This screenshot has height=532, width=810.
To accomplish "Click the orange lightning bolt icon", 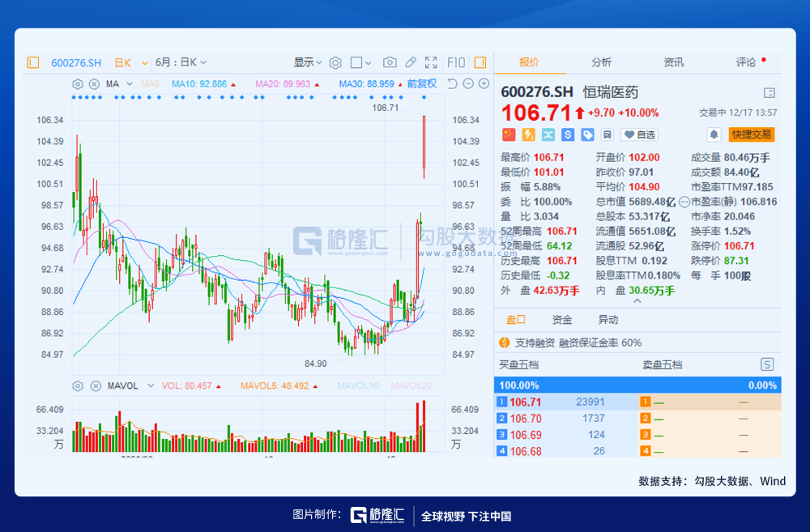I will click(x=528, y=134).
